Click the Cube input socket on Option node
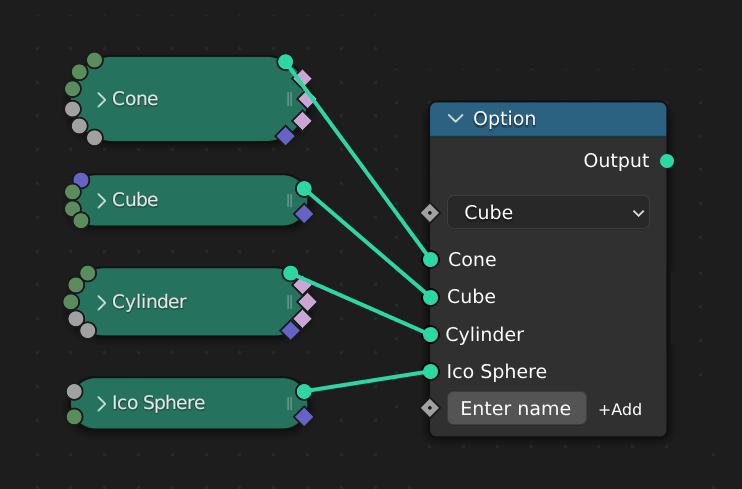742x489 pixels. [x=430, y=297]
